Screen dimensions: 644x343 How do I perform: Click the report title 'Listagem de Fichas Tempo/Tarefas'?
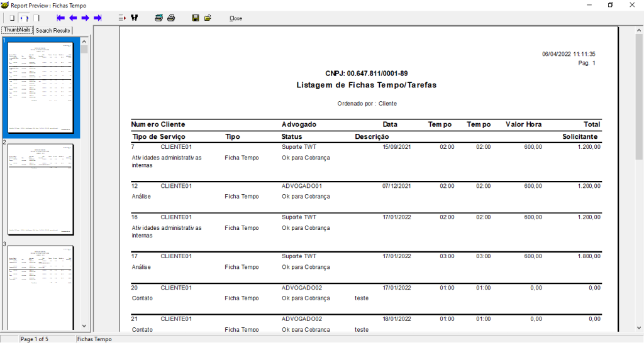[x=367, y=85]
